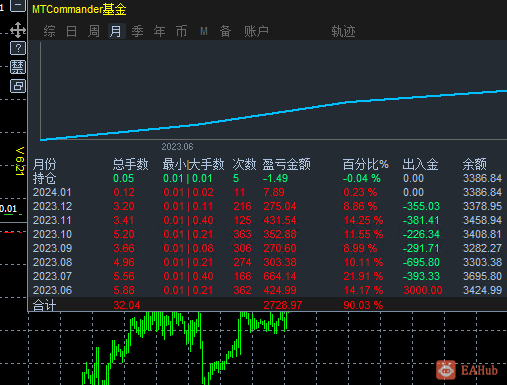
Task: Click the 431.54 profit cell
Action: click(x=280, y=220)
